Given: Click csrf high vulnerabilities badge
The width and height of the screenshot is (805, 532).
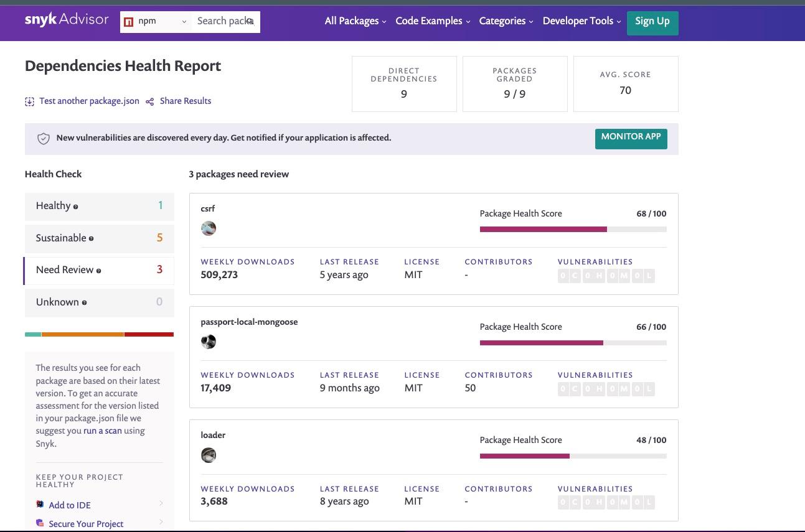Looking at the screenshot, I should click(594, 276).
